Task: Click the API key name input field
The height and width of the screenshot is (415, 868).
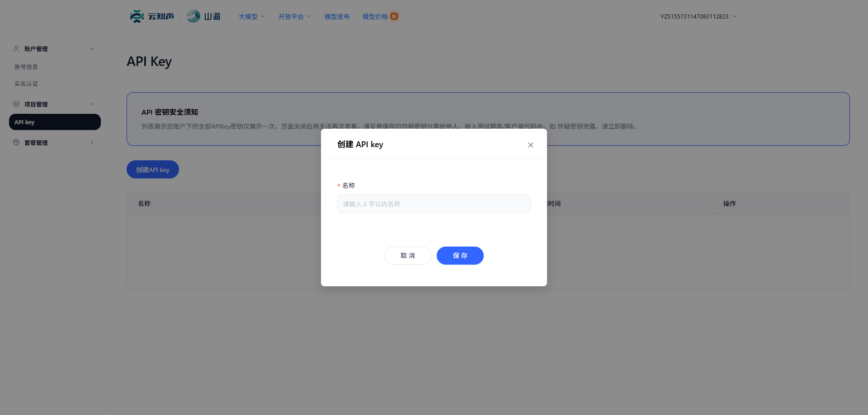Action: [x=434, y=204]
